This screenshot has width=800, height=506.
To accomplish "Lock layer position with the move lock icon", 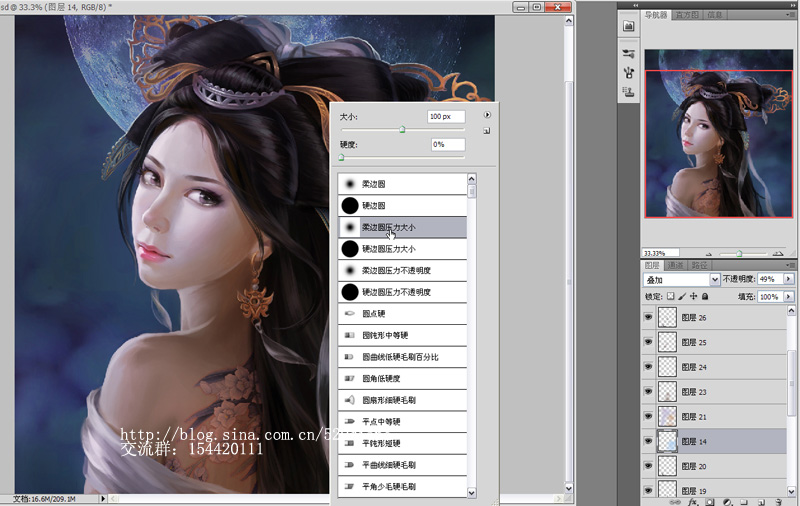I will 693,296.
